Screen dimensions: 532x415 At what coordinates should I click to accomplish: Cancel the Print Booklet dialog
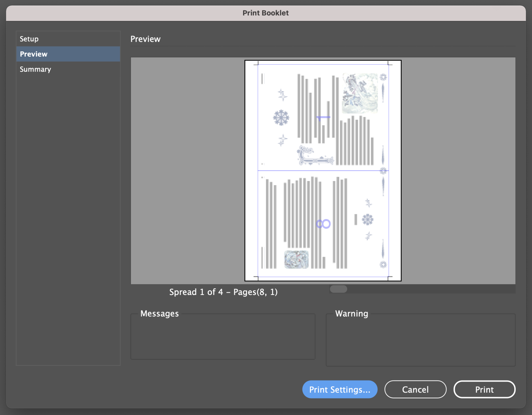[415, 389]
